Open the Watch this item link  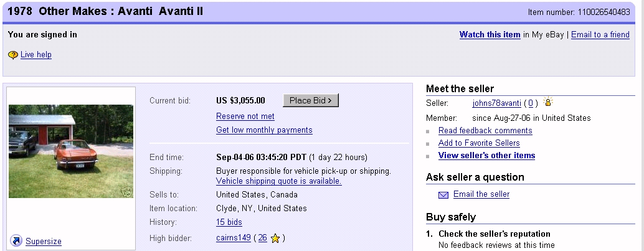(x=490, y=35)
